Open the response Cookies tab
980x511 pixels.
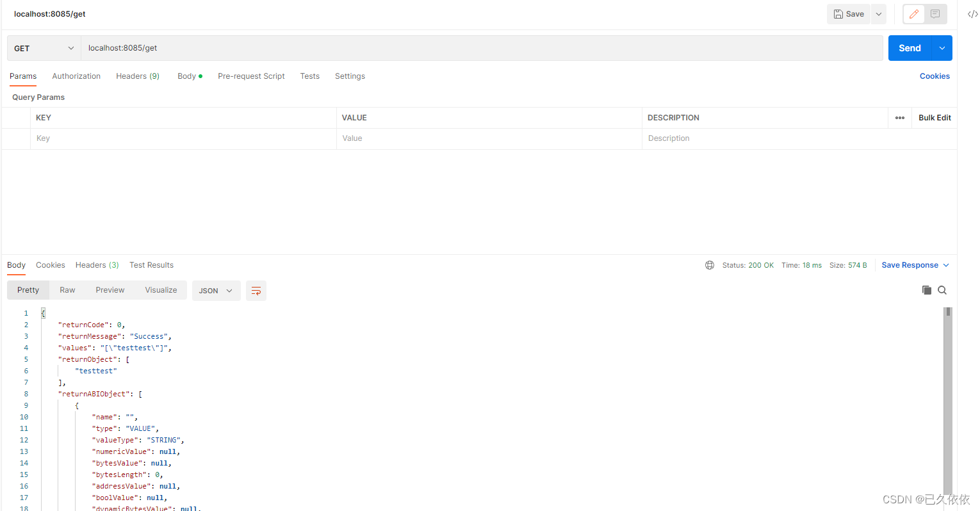pos(51,265)
